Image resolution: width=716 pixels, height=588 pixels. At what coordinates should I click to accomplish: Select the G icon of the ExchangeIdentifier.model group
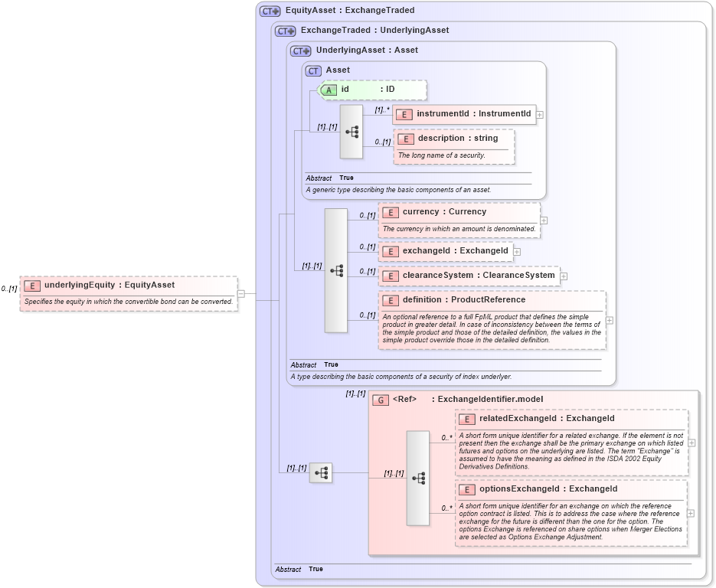point(381,399)
